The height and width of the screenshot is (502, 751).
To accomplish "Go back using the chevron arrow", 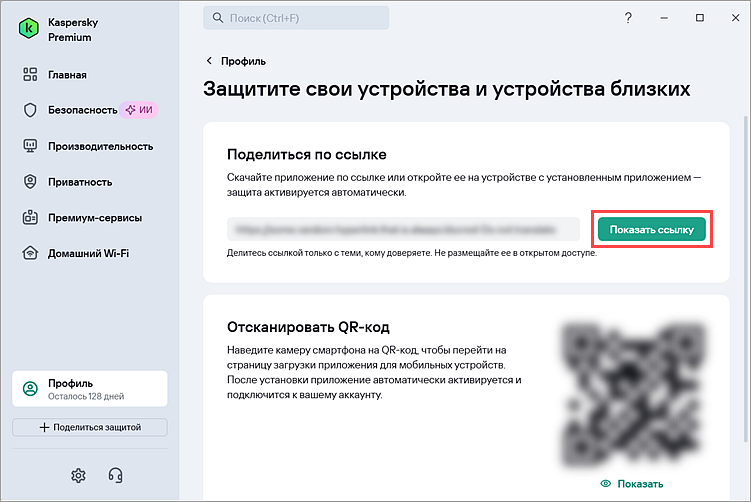I will point(209,60).
